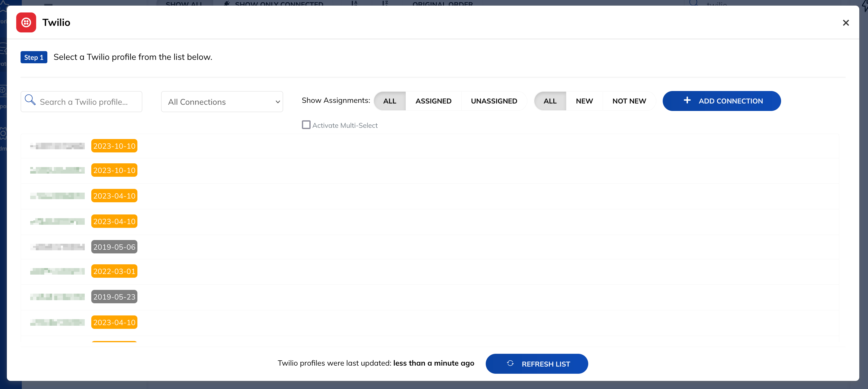The image size is (868, 389).
Task: Select the profile dated 2019-05-23
Action: point(430,297)
